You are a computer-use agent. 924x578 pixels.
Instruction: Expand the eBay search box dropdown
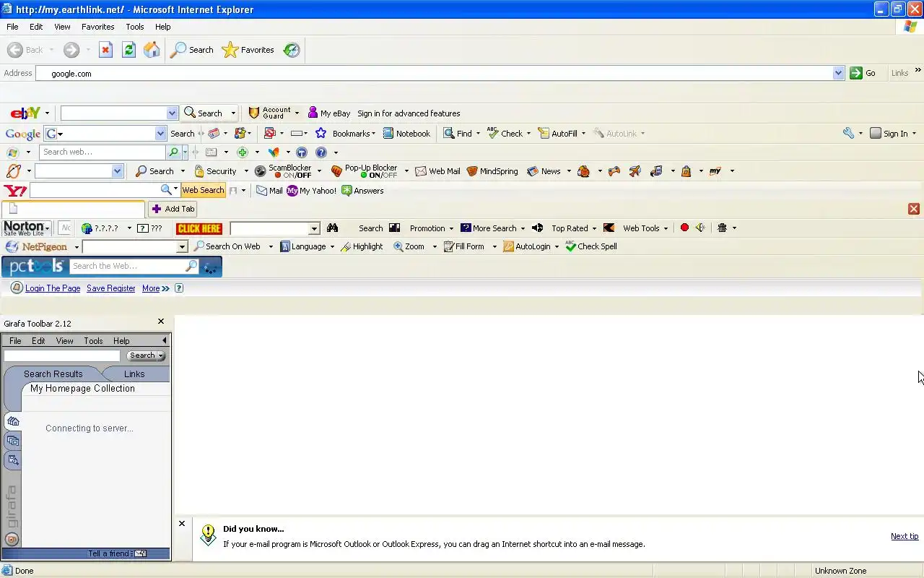click(x=172, y=113)
